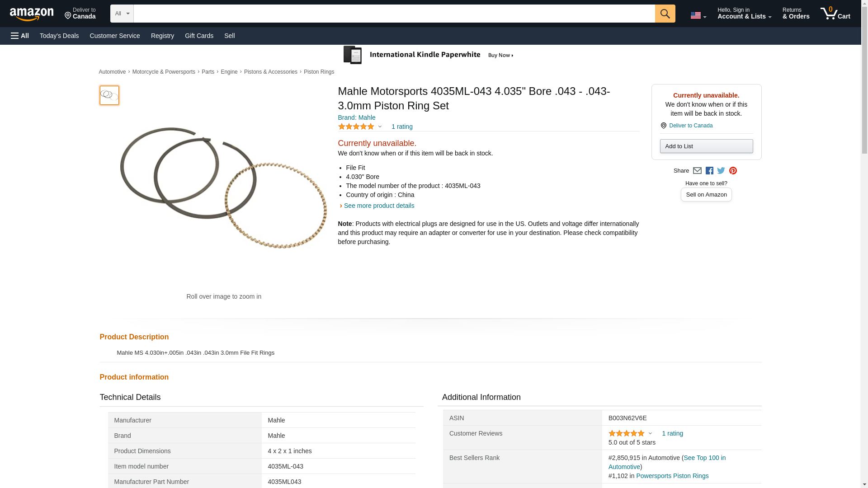This screenshot has height=488, width=868.
Task: Select the piston ring product thumbnail
Action: click(x=109, y=95)
